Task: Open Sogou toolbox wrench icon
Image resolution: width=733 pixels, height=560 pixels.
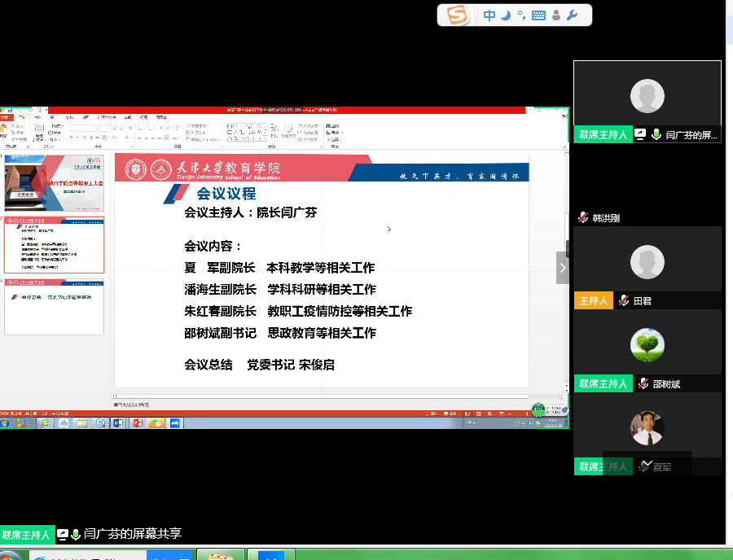Action: [x=573, y=15]
